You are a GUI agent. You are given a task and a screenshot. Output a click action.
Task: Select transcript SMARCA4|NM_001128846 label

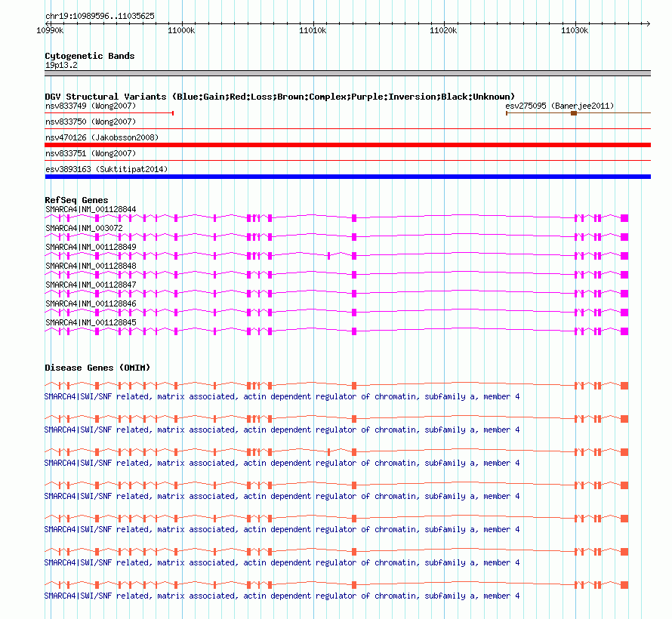tap(91, 303)
